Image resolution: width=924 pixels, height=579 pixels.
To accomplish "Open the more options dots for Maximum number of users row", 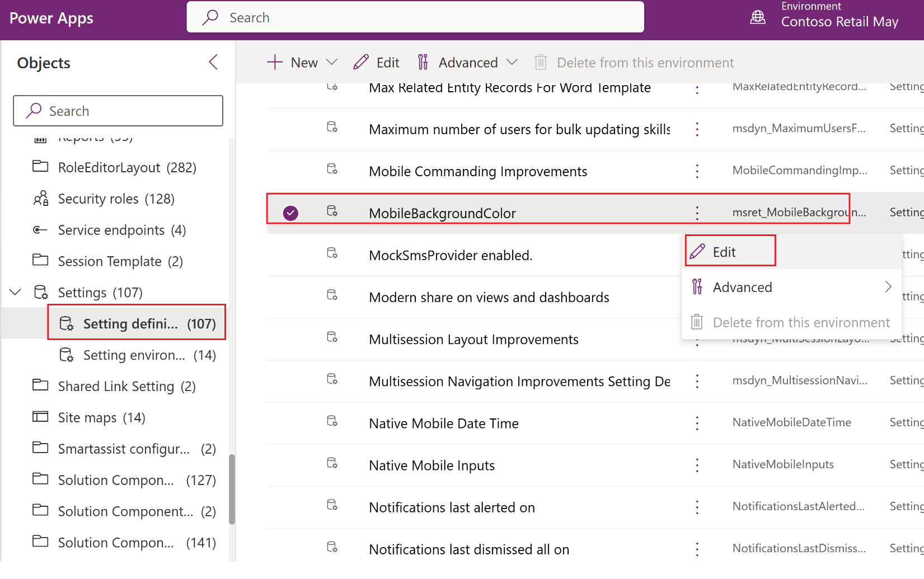I will click(697, 129).
